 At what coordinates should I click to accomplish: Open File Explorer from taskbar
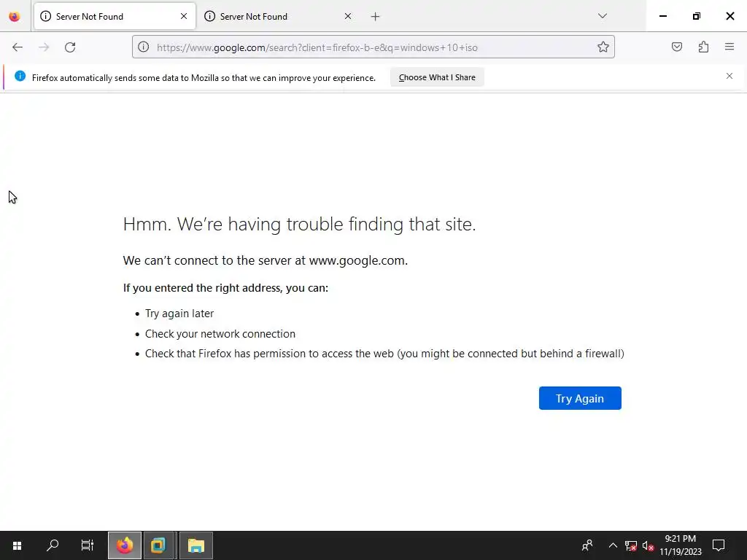(196, 545)
